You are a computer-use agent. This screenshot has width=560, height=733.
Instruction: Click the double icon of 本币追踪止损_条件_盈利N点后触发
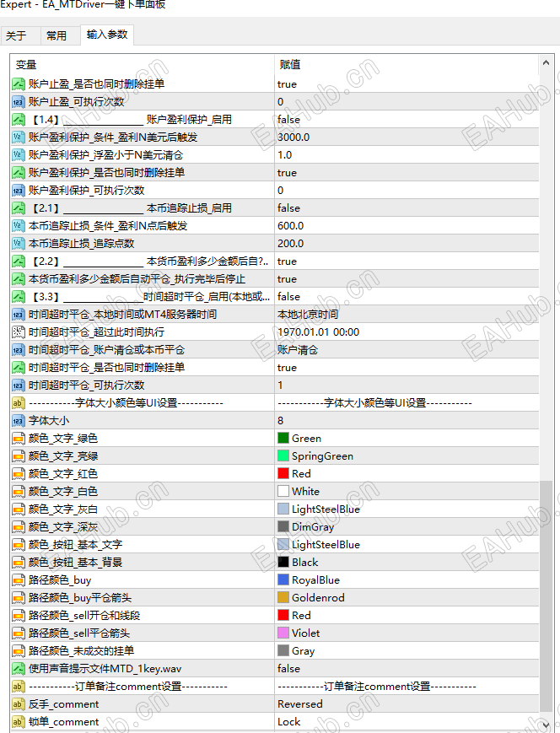[19, 226]
